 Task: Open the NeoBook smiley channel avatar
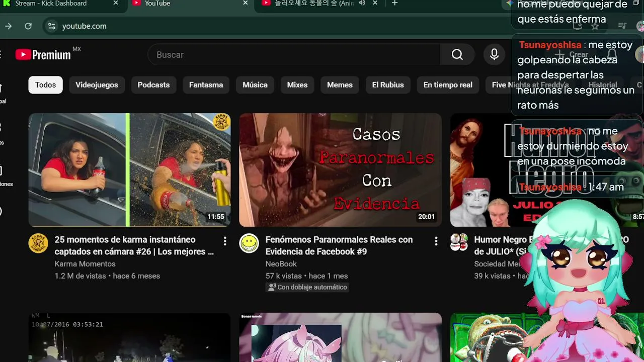pyautogui.click(x=249, y=243)
